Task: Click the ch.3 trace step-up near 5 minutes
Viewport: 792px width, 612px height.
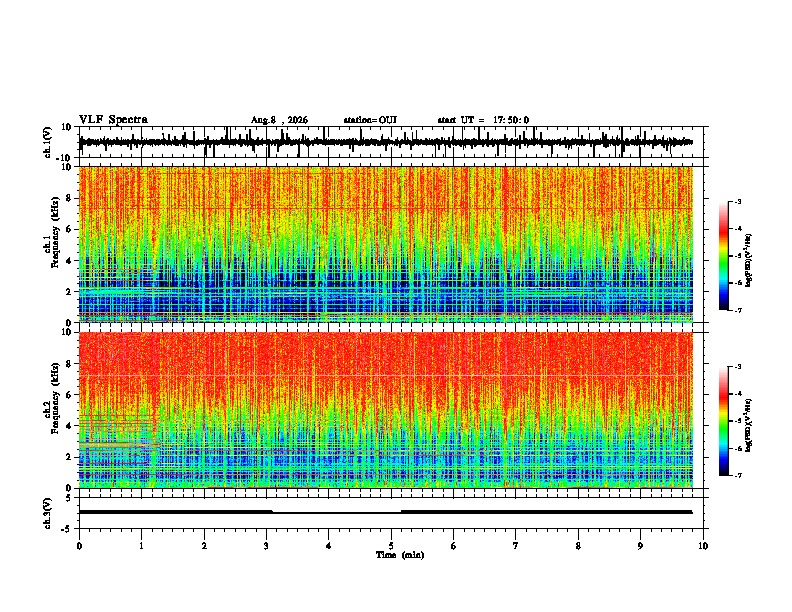Action: pyautogui.click(x=401, y=512)
